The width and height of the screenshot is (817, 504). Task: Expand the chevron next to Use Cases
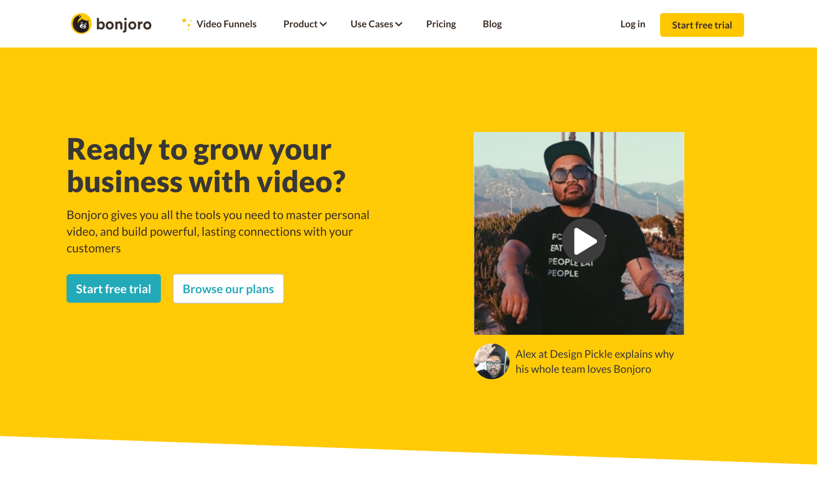(x=399, y=25)
